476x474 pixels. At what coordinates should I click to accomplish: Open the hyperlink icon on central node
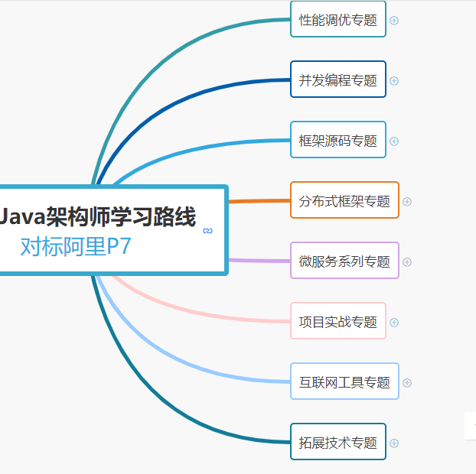[x=207, y=231]
